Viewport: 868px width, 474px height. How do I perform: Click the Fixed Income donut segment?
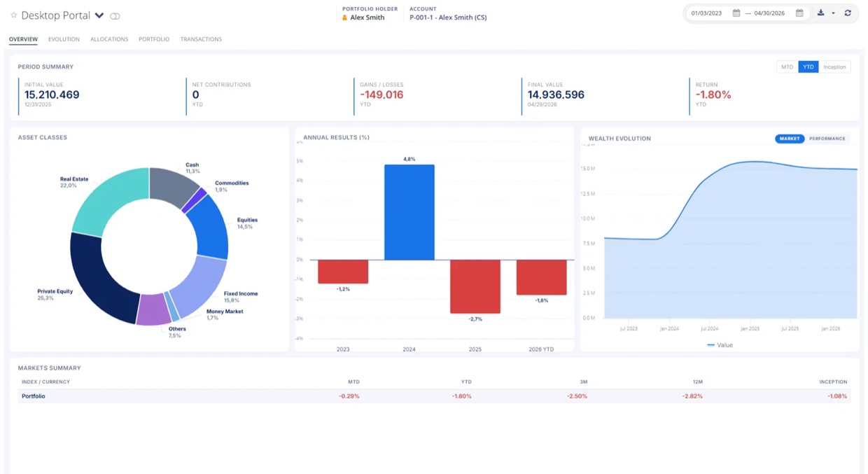point(200,287)
